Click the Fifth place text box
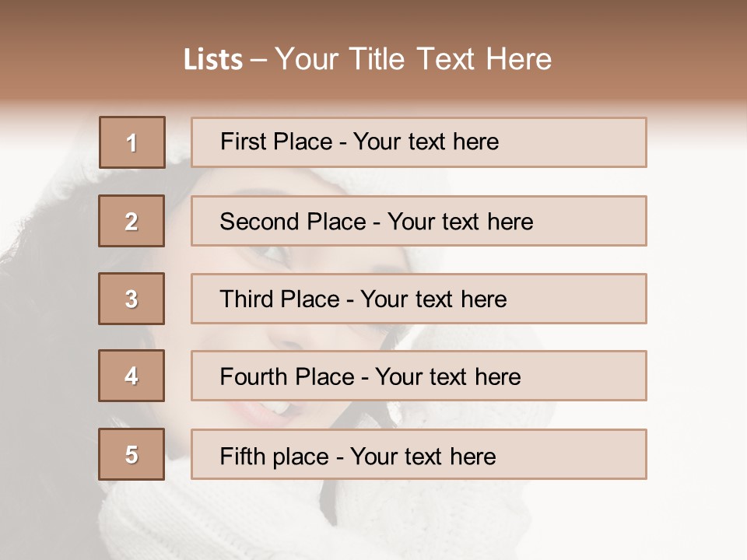 (x=419, y=455)
